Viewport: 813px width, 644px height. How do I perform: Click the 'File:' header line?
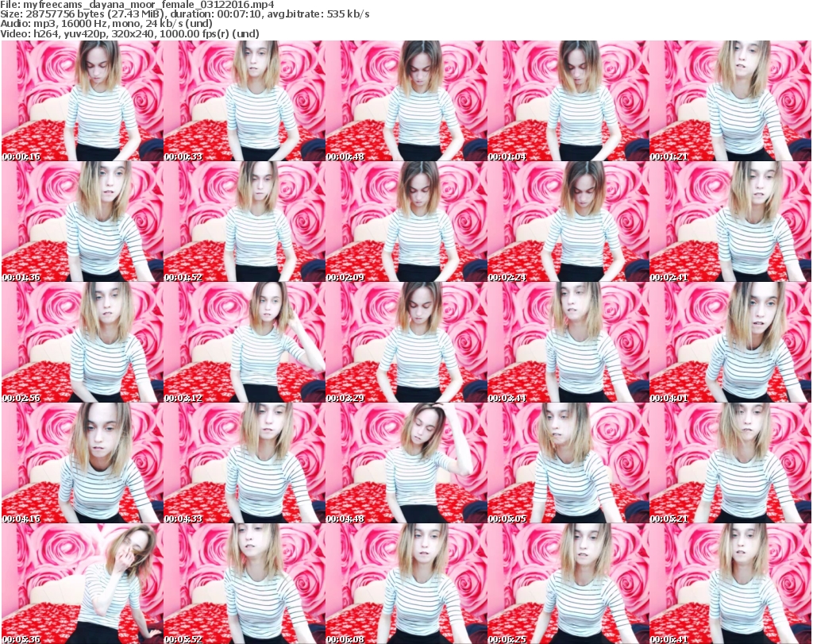click(137, 5)
